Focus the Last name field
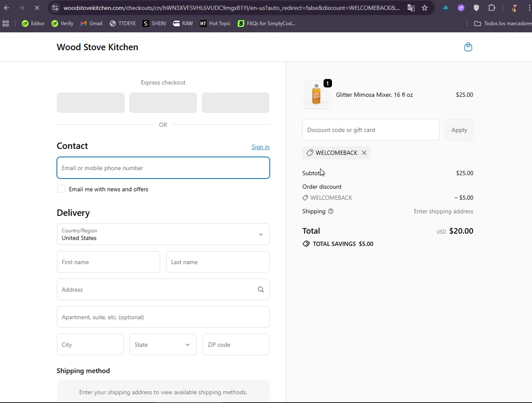The height and width of the screenshot is (403, 532). (218, 262)
